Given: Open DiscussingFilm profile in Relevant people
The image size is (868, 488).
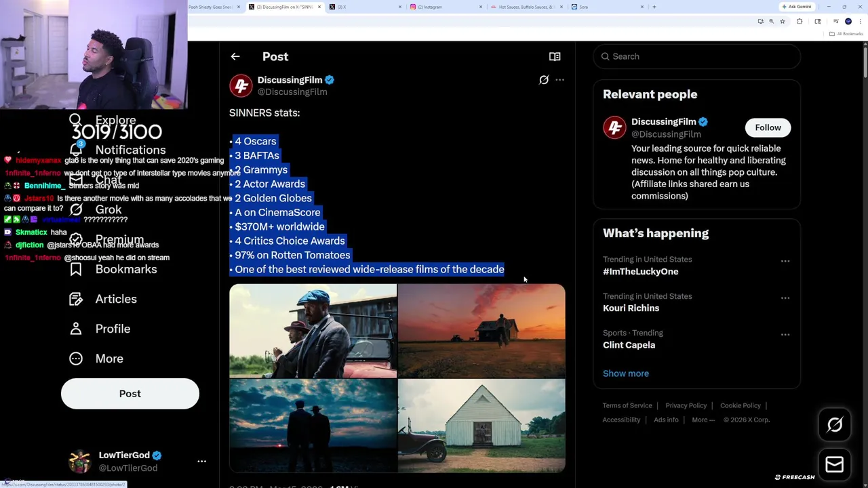Looking at the screenshot, I should 663,122.
